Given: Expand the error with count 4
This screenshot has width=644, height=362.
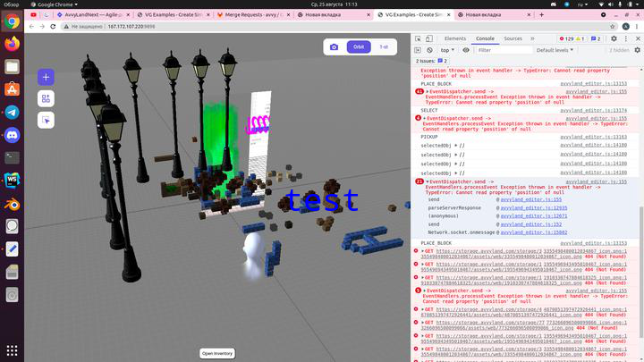Looking at the screenshot, I should click(424, 118).
